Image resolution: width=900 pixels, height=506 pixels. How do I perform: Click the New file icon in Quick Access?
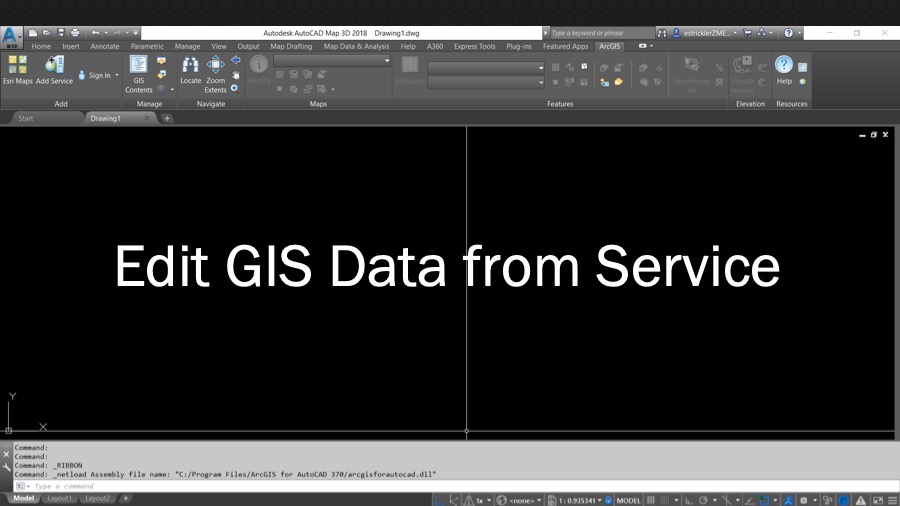(x=33, y=33)
